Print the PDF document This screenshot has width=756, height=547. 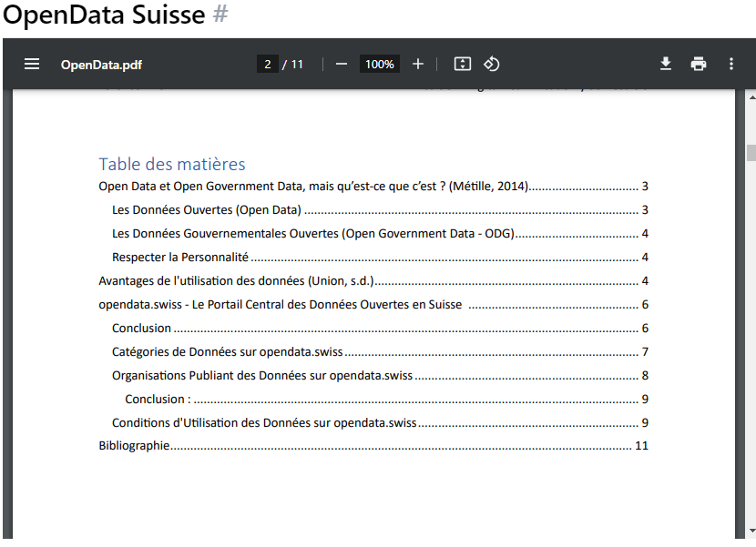point(699,64)
